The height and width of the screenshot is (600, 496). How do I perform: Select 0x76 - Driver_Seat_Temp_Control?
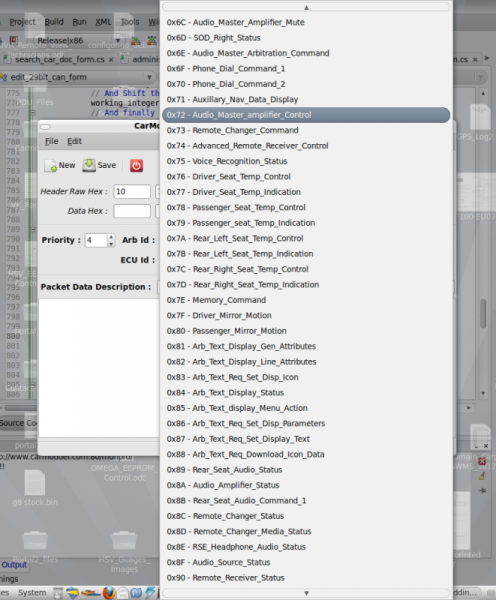click(x=306, y=177)
